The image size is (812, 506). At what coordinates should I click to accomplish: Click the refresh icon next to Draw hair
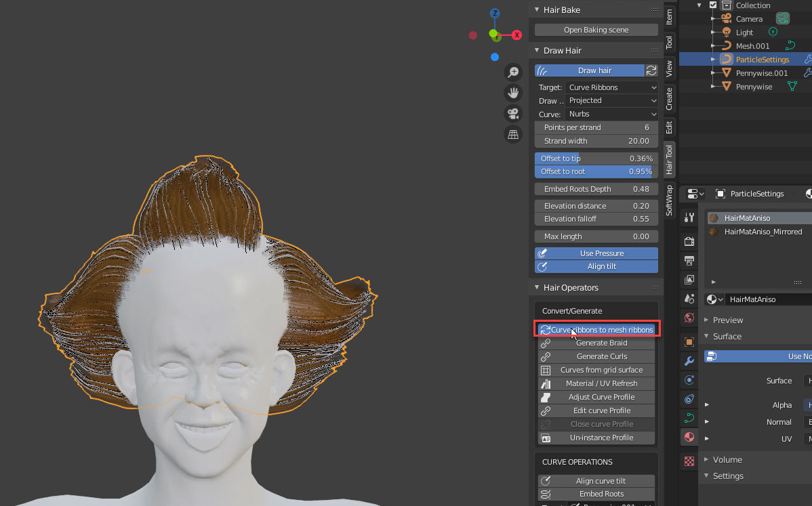pyautogui.click(x=651, y=70)
